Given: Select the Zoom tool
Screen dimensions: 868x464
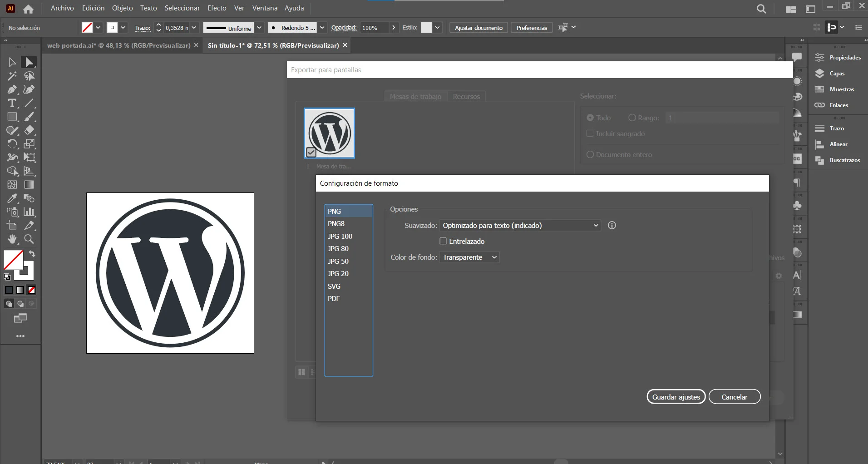Looking at the screenshot, I should point(30,239).
